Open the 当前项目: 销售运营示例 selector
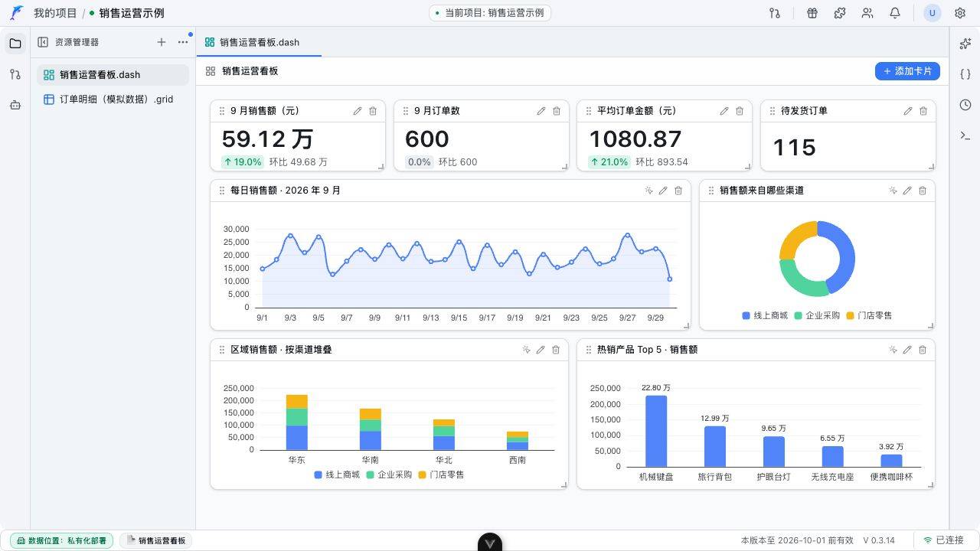 [490, 13]
